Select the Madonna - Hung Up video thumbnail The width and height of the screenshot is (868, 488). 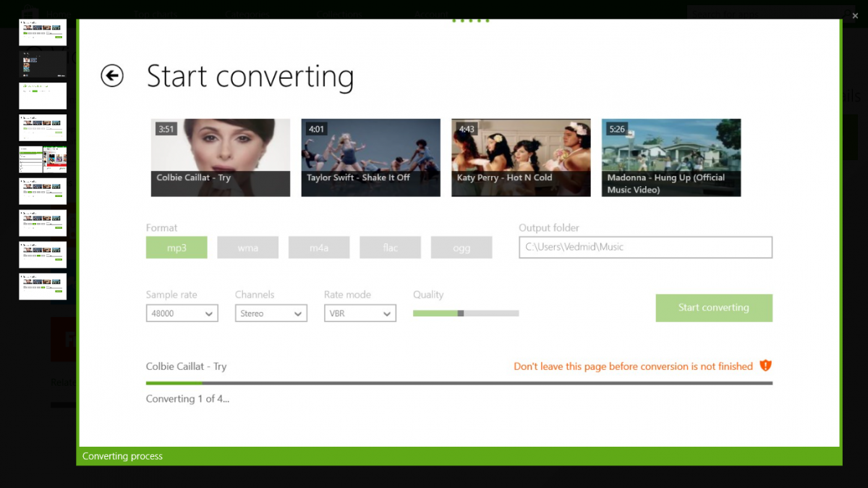click(x=671, y=158)
